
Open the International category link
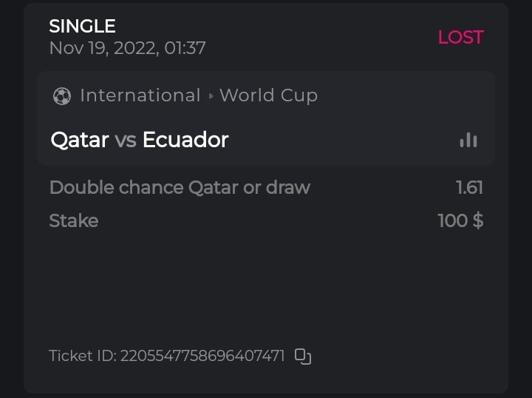tap(140, 95)
